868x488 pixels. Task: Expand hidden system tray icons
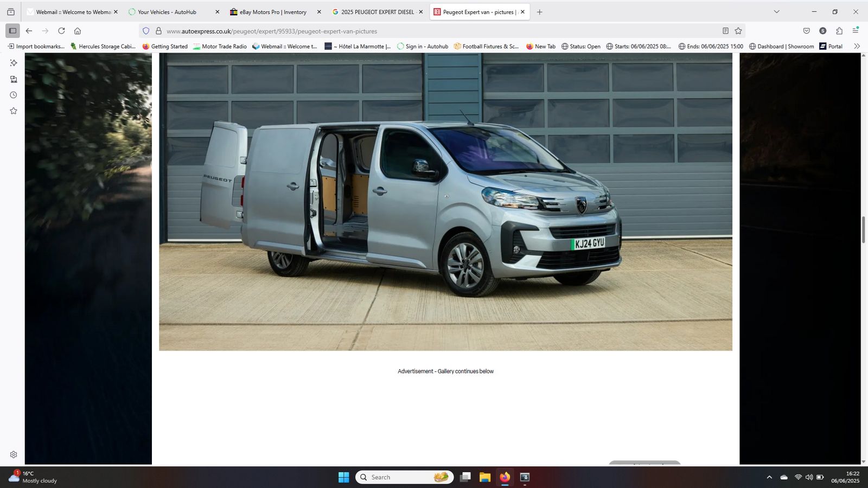[769, 477]
